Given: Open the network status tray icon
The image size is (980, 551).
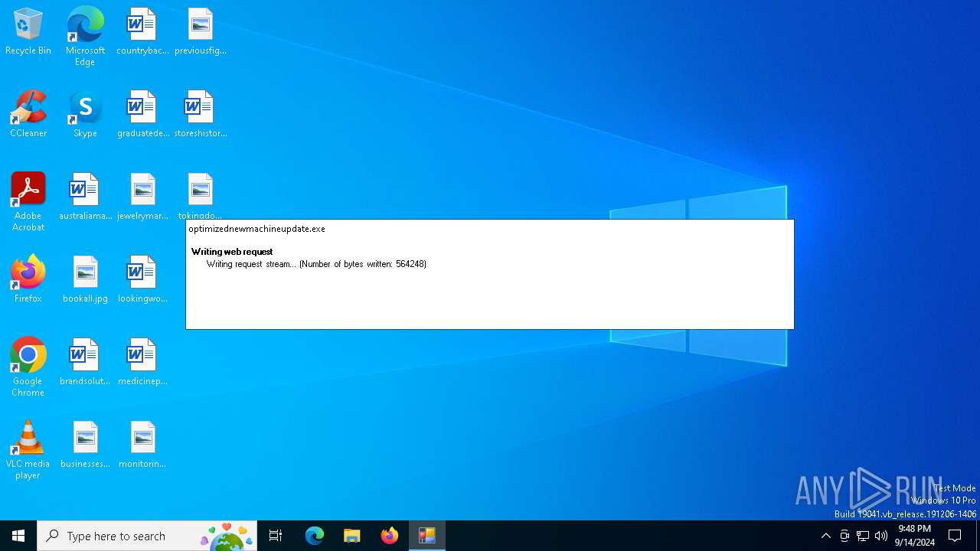Looking at the screenshot, I should click(x=863, y=536).
